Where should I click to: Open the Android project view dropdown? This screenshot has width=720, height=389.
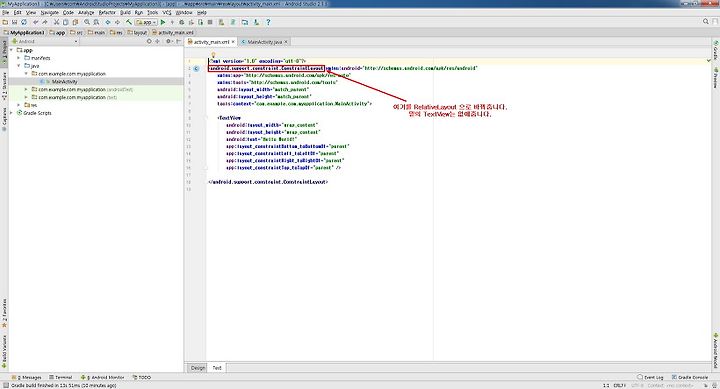tap(45, 41)
